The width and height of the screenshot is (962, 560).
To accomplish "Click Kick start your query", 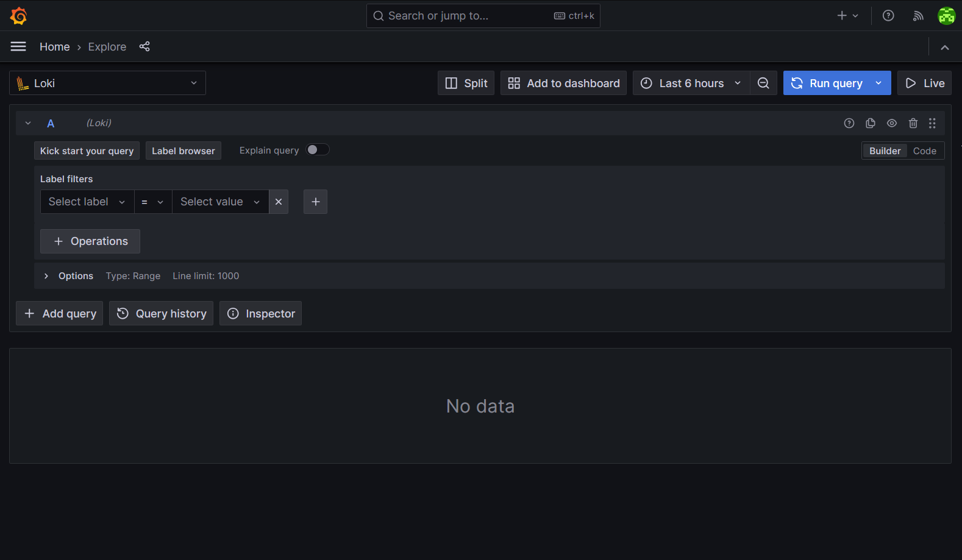I will 87,151.
